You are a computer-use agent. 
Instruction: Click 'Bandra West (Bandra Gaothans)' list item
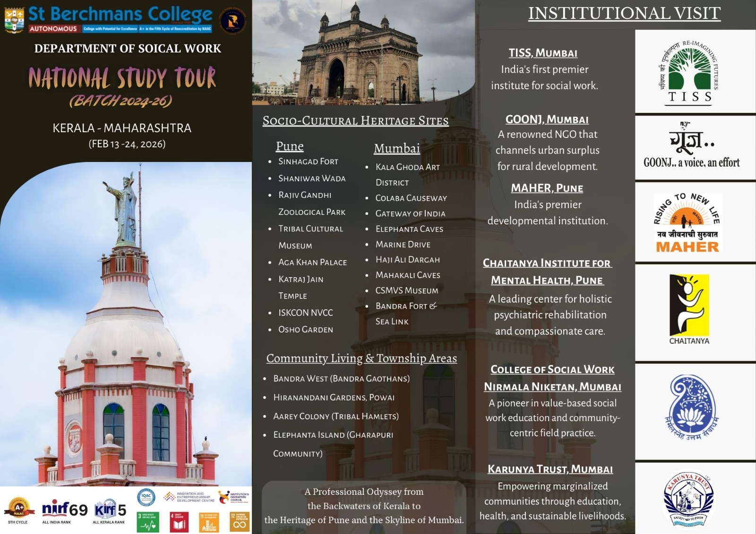342,379
